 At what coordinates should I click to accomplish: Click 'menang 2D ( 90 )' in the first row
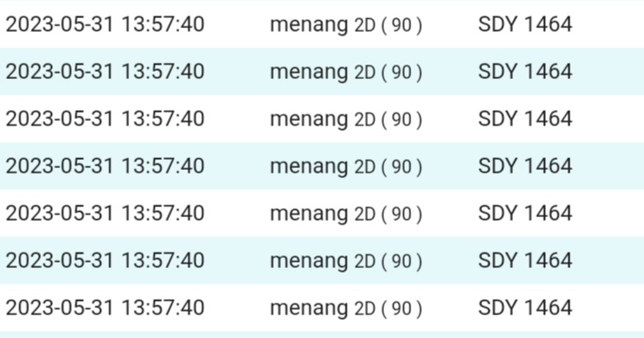346,25
